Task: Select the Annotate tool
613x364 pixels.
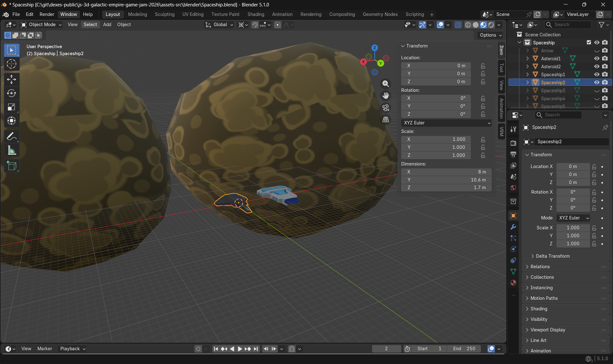Action: (x=11, y=136)
